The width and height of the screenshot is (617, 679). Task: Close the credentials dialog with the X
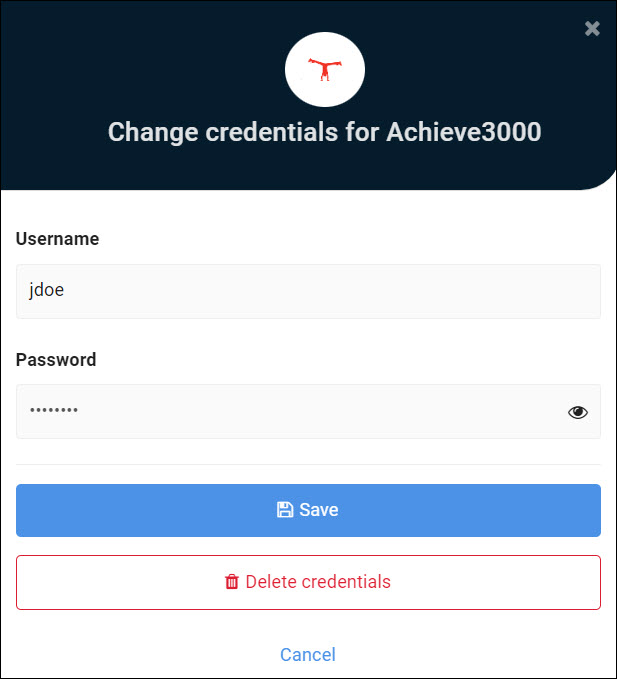point(592,29)
